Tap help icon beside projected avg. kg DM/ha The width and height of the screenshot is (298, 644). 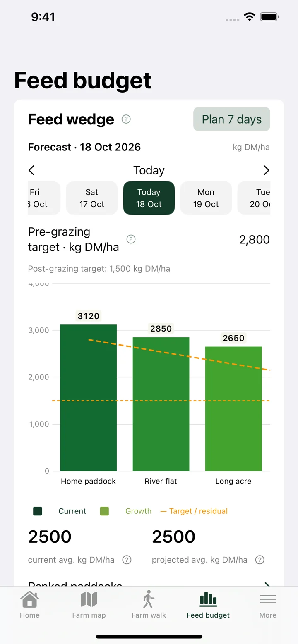[260, 560]
